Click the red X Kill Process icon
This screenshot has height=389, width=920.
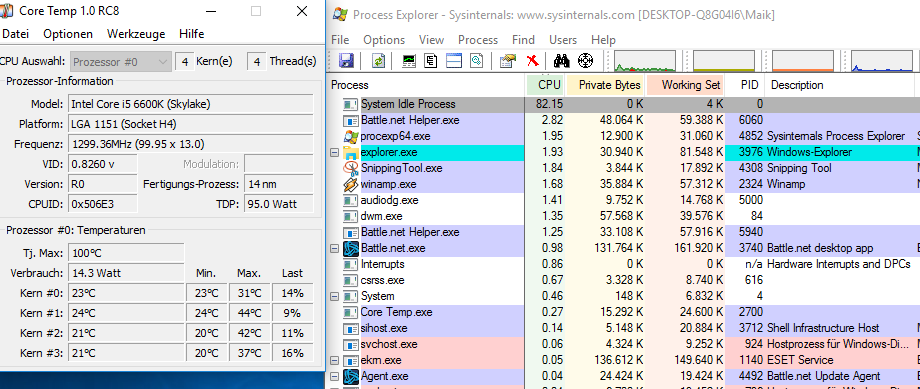[532, 60]
